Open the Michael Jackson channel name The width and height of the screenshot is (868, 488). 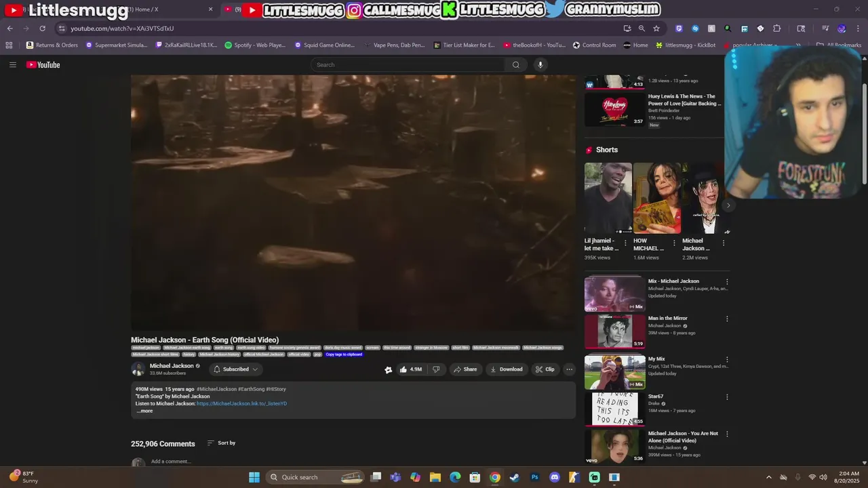[x=172, y=366]
